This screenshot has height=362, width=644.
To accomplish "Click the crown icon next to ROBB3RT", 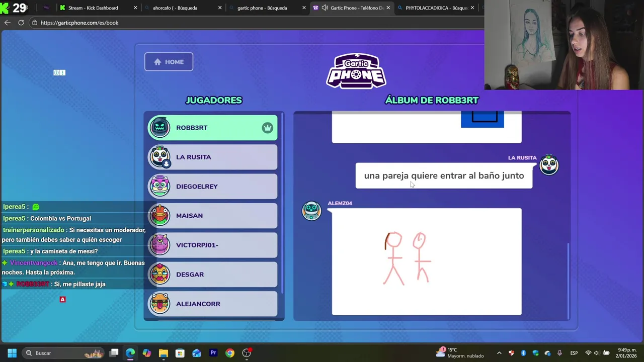I will [x=267, y=128].
